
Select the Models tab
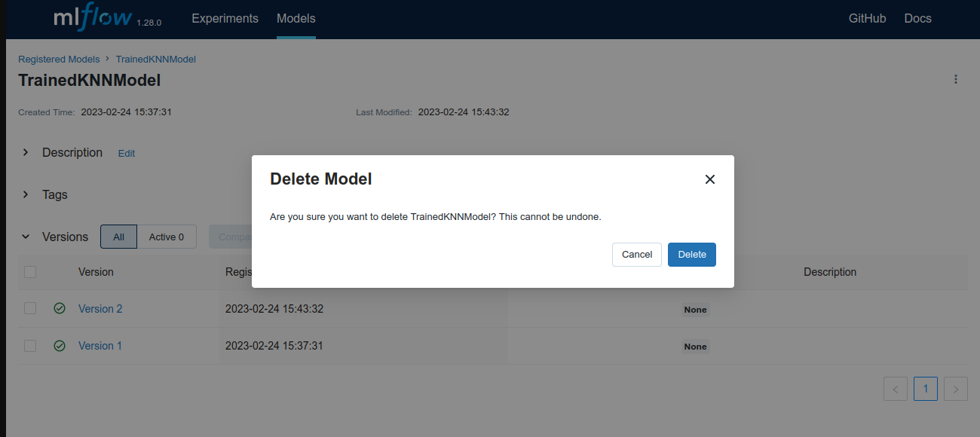pos(296,18)
